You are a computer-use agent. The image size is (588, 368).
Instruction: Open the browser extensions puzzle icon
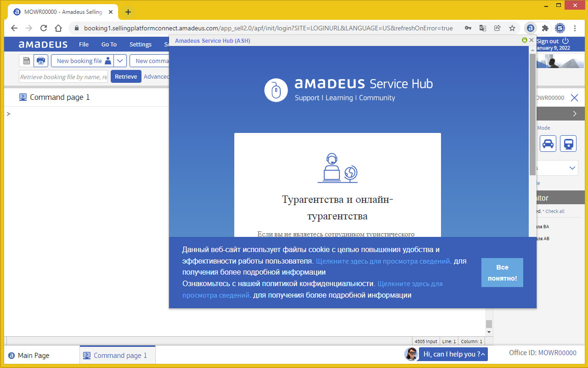click(545, 28)
